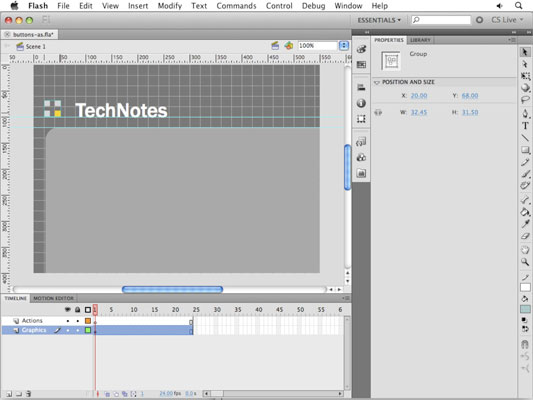Screen dimensions: 533x400
Task: Collapse the Position and Size section
Action: point(377,82)
